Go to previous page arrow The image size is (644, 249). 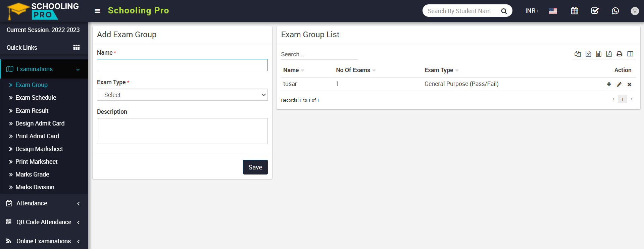click(x=613, y=99)
